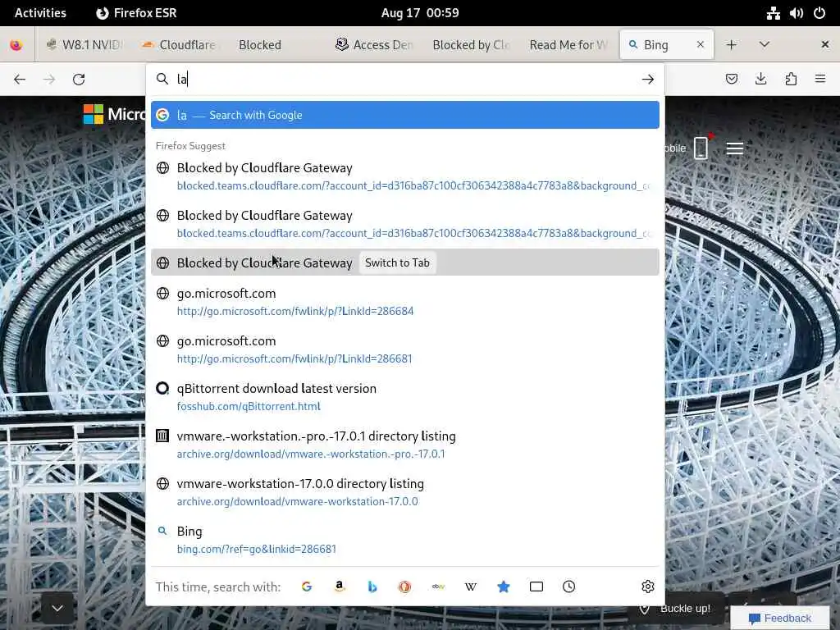Open vmware.-workstation.-pro.-17.0.1 directory listing suggestion
Screen dimensions: 840x630
click(405, 445)
